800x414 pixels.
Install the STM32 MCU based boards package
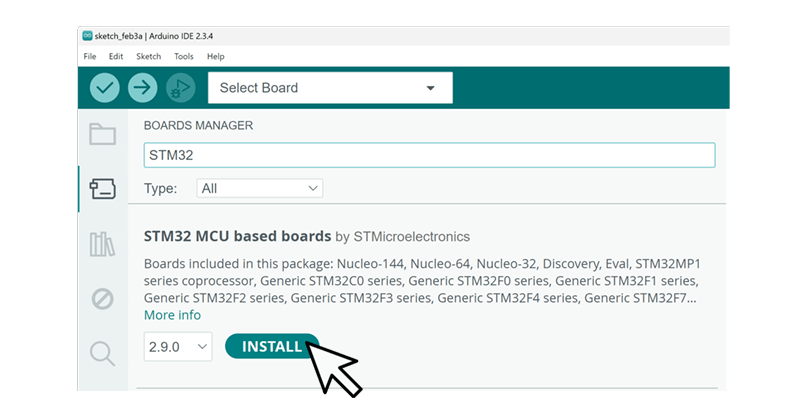coord(272,347)
